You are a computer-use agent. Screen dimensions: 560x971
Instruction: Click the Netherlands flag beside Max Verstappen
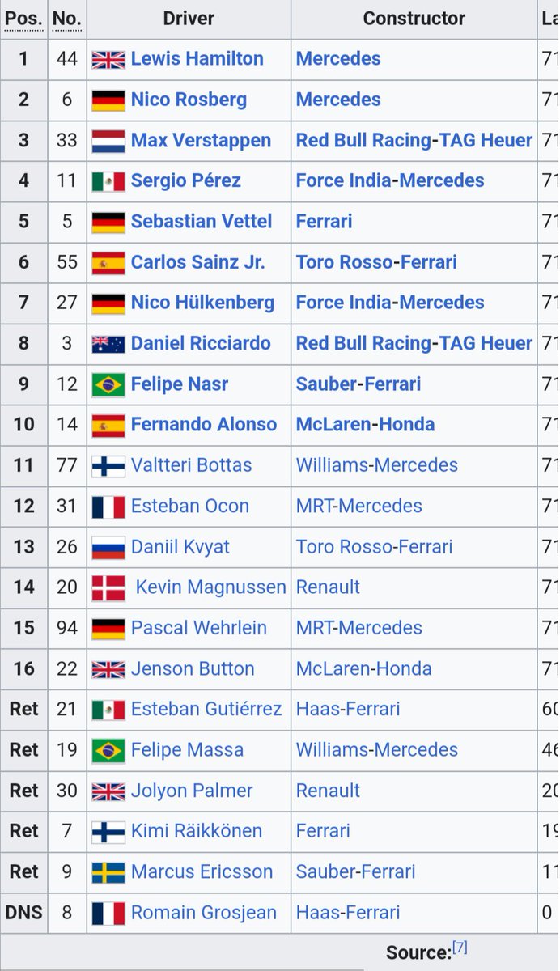coord(108,141)
